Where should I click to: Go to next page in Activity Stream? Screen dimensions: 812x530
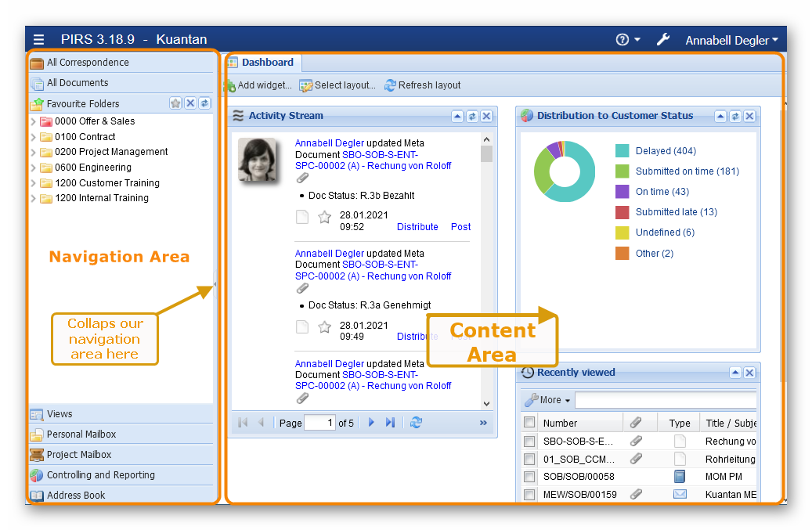coord(372,423)
